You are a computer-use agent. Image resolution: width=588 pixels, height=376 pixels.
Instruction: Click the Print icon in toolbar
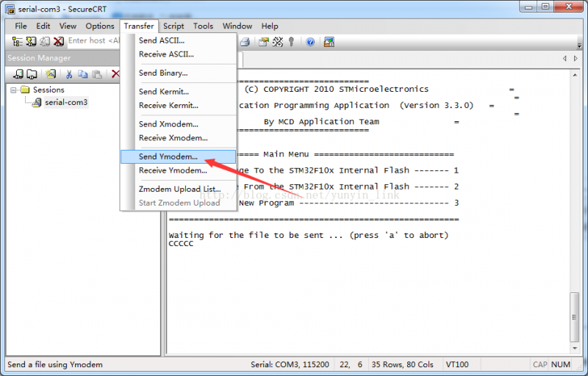point(245,42)
